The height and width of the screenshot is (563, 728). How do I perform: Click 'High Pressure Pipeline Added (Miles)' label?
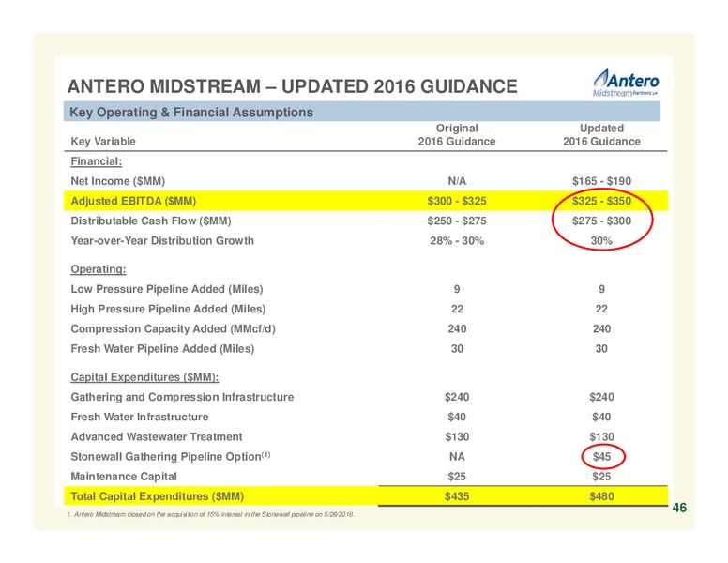coord(168,309)
